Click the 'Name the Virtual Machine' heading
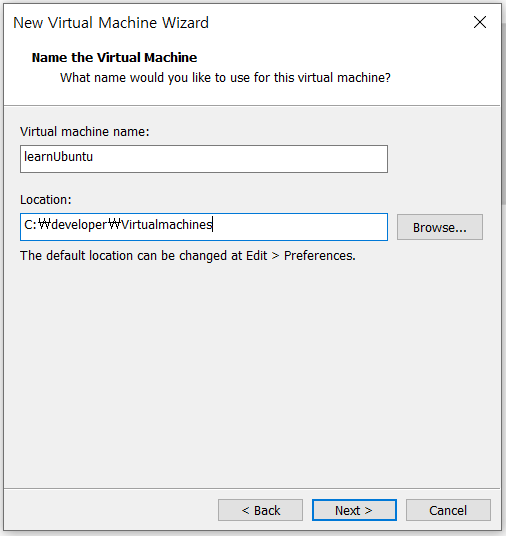The height and width of the screenshot is (536, 506). click(114, 57)
